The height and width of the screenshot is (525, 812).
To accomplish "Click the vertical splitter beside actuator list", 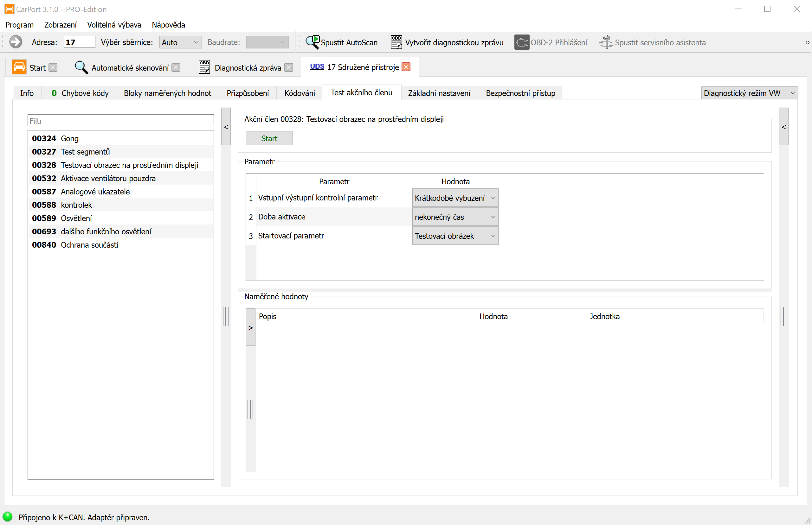I will [226, 316].
